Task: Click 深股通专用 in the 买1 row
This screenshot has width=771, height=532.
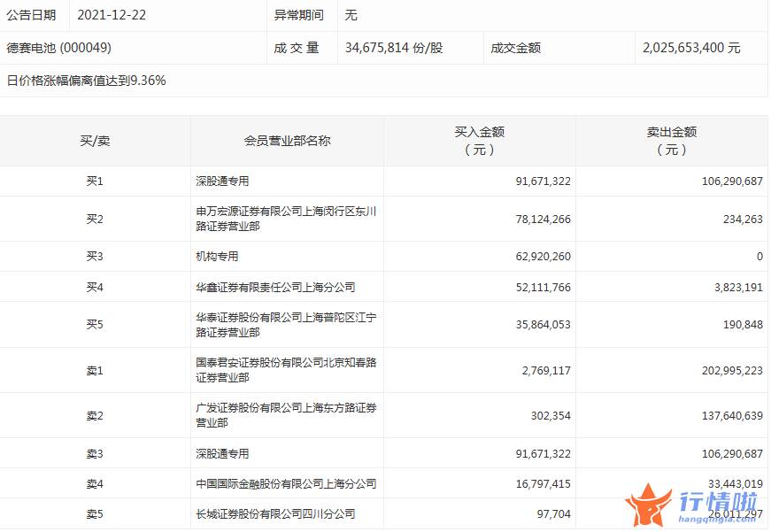Action: (222, 181)
